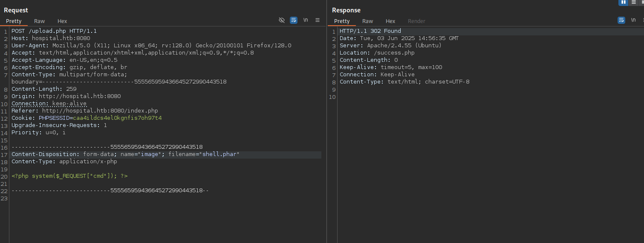The width and height of the screenshot is (644, 243).
Task: Click the Referer index.php header line
Action: pos(85,111)
